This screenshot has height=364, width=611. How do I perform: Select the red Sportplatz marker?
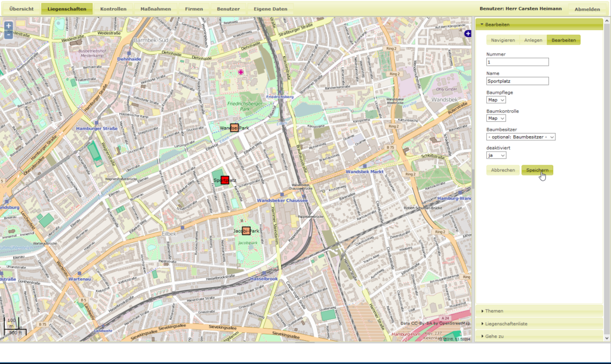point(224,180)
